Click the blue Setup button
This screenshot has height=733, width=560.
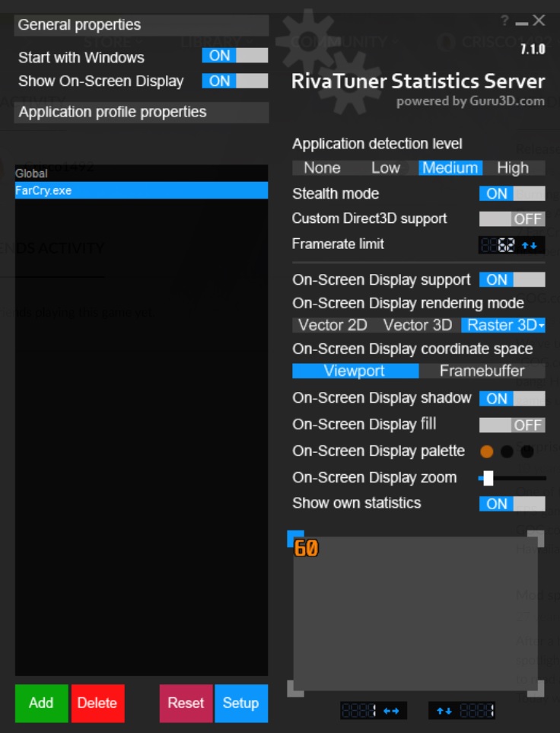click(241, 703)
